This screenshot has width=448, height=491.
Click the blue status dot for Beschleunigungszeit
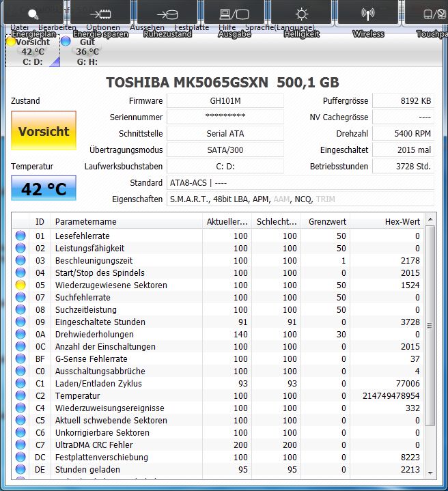pos(20,260)
